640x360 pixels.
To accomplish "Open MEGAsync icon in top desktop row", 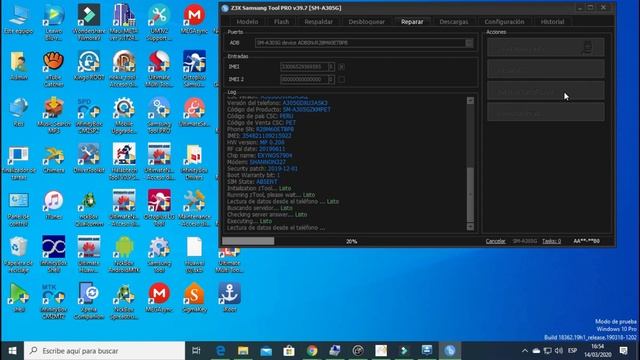I will [x=194, y=19].
